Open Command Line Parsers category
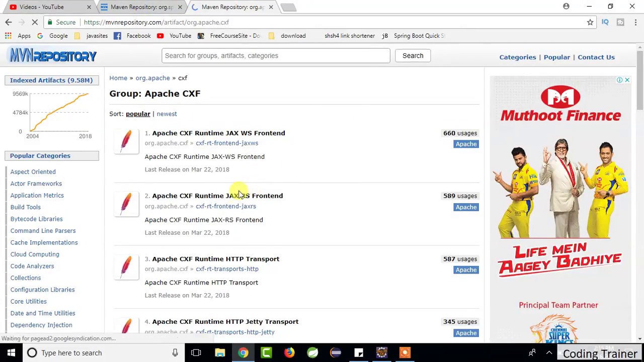This screenshot has height=362, width=644. [x=43, y=231]
